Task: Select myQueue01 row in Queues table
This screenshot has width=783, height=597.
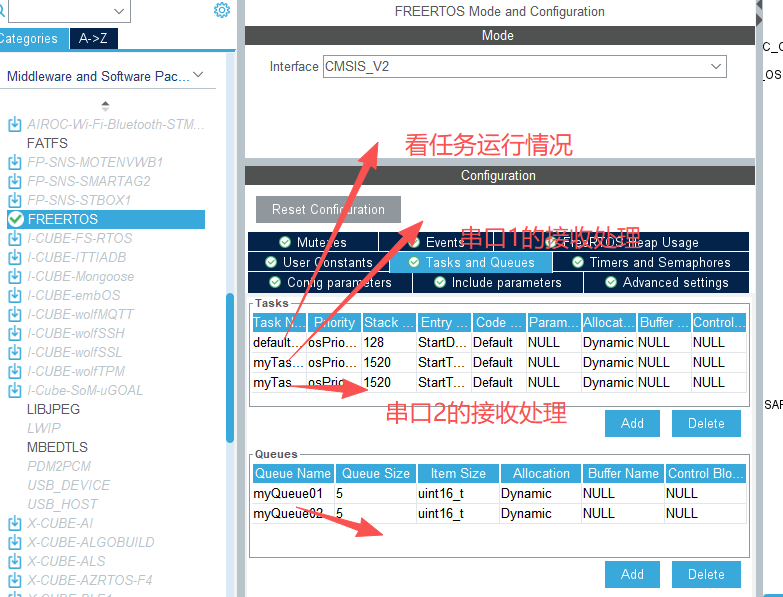Action: tap(499, 493)
